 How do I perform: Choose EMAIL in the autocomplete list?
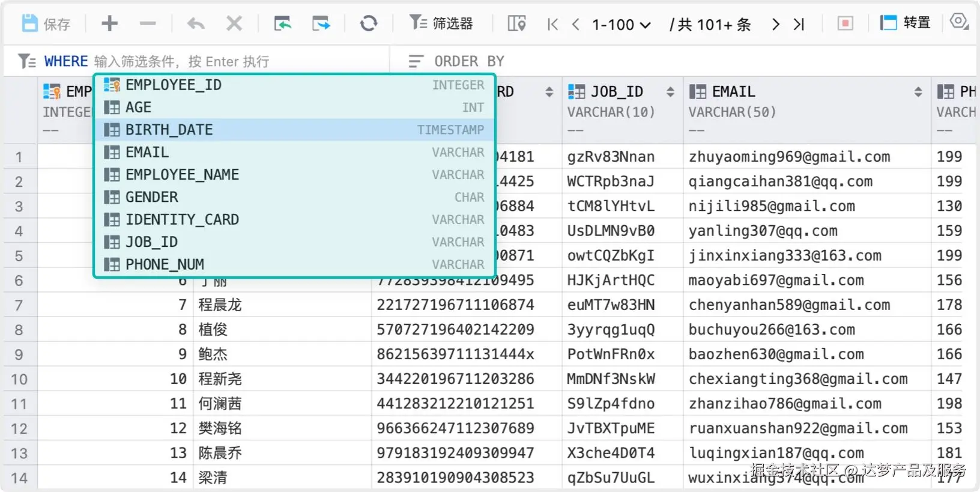pyautogui.click(x=294, y=153)
